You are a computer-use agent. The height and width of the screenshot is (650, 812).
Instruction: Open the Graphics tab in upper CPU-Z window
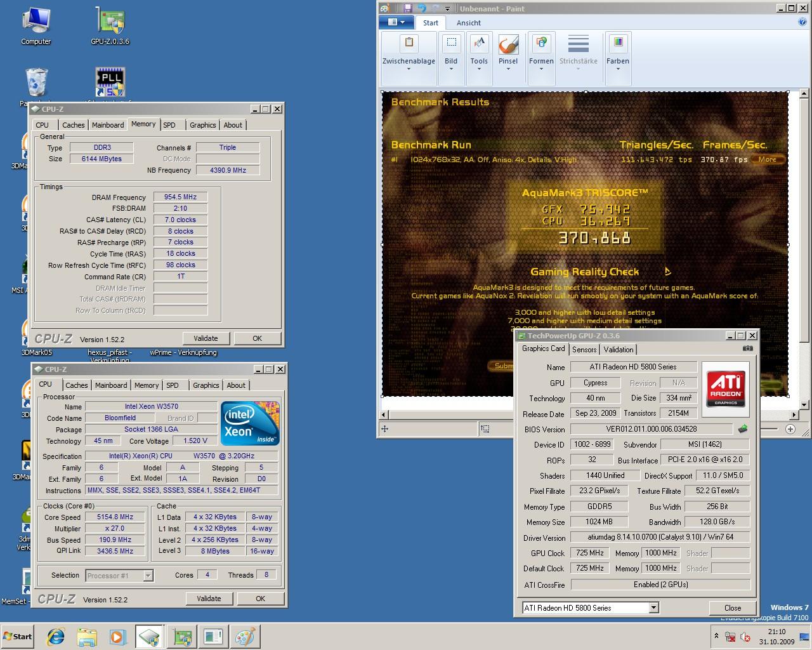(203, 125)
